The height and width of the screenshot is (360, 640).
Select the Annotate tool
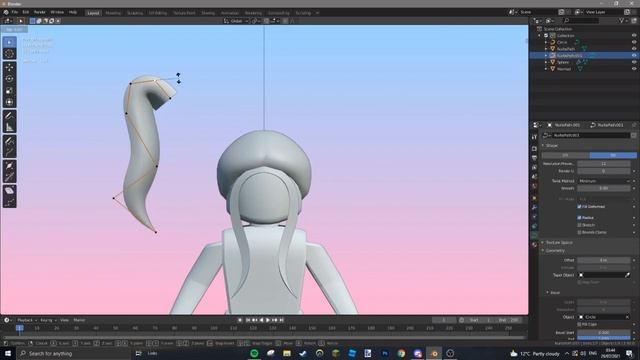pyautogui.click(x=9, y=116)
